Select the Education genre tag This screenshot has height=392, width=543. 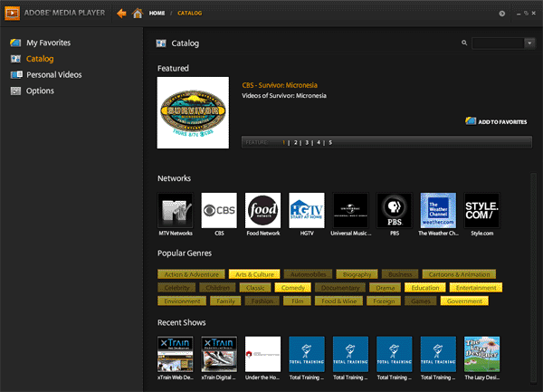[x=425, y=287]
